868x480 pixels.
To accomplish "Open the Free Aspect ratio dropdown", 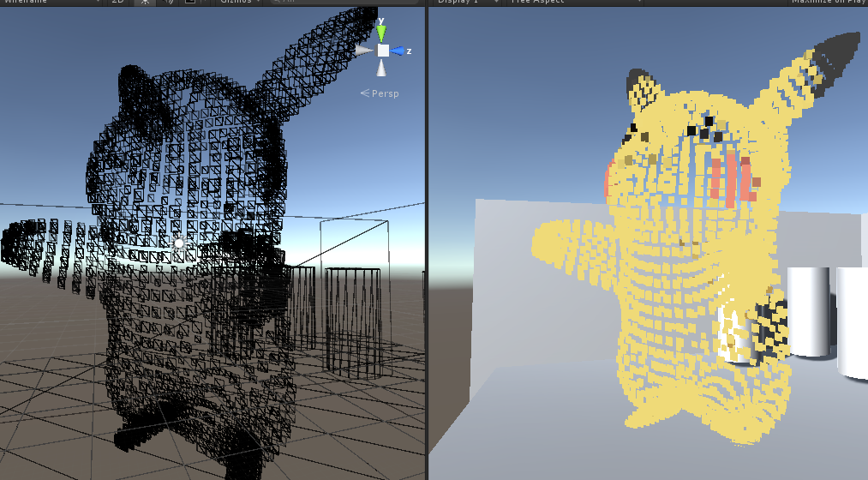I will click(x=575, y=2).
